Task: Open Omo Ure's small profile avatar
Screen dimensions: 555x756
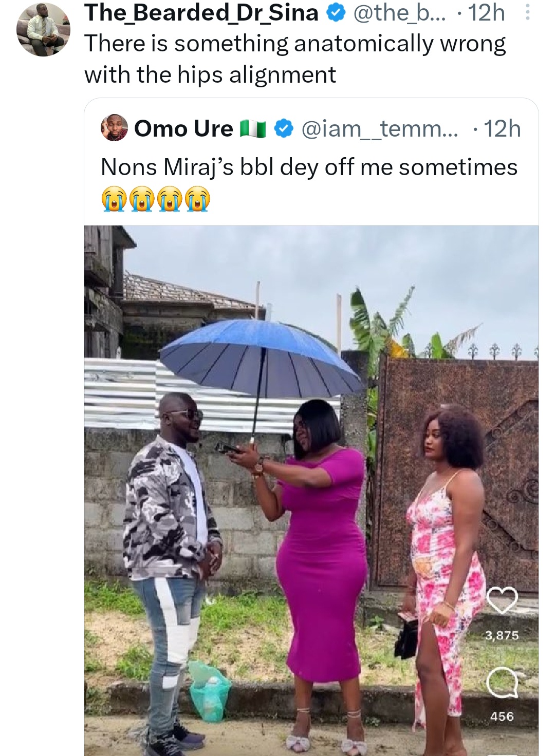Action: click(114, 128)
